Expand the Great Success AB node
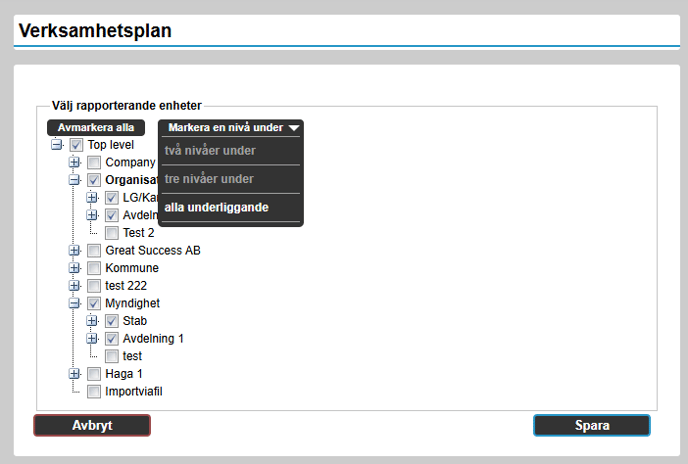The image size is (688, 464). coord(74,250)
